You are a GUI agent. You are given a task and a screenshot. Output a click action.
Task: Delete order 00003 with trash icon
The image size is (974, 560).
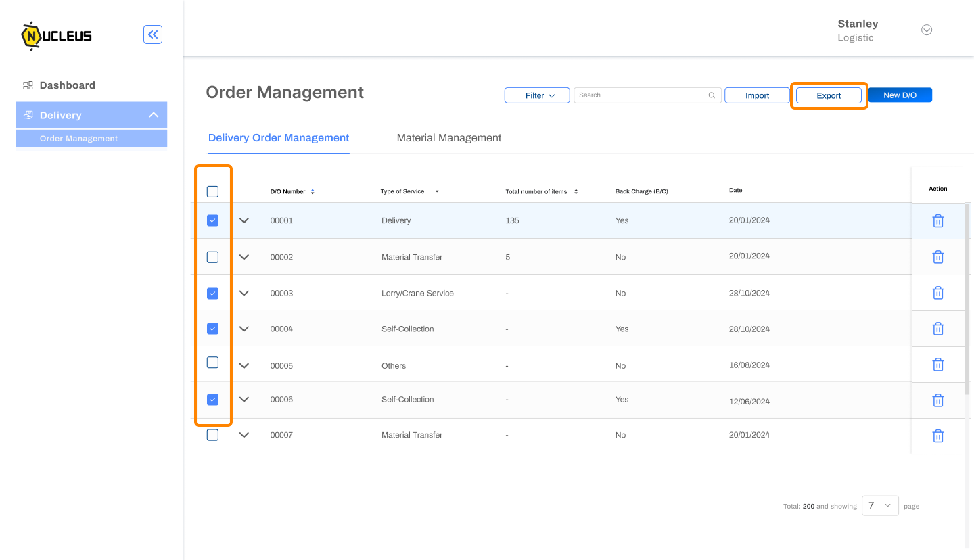tap(938, 293)
